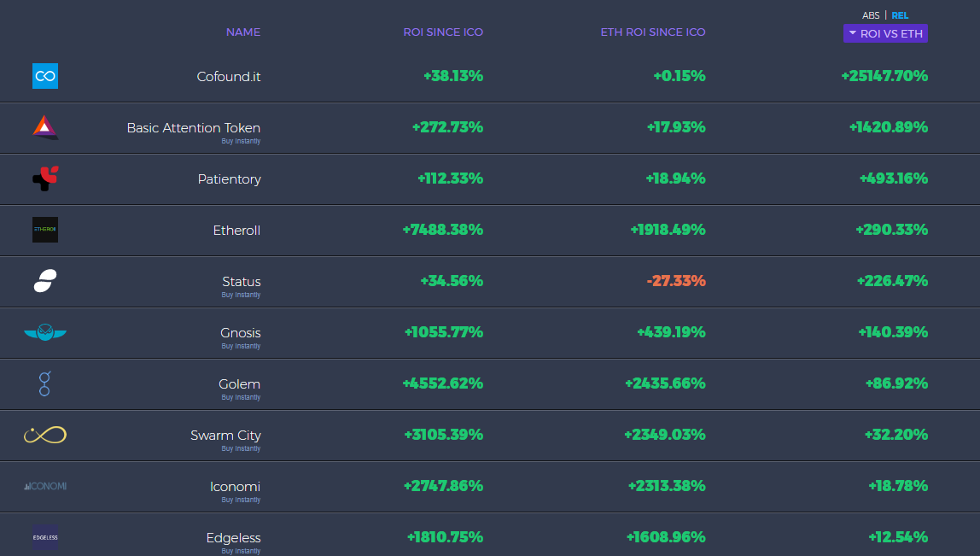The image size is (980, 556).
Task: Click Iconomi ROI value +2747.86%
Action: click(x=443, y=486)
